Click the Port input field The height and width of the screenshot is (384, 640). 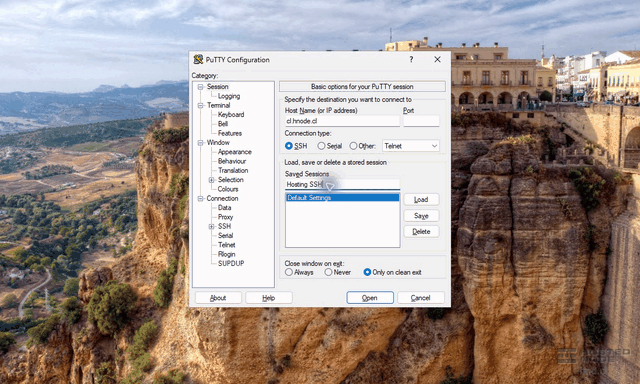(421, 121)
